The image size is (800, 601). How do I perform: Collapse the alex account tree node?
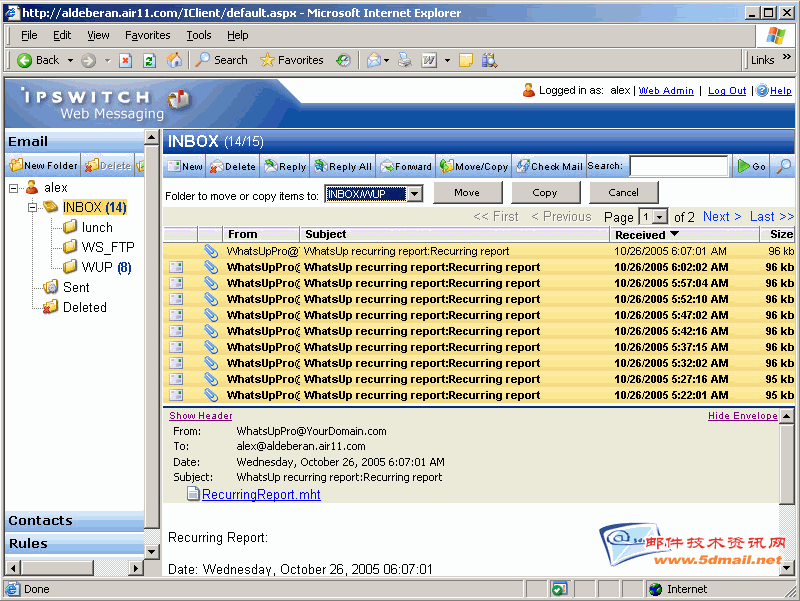pyautogui.click(x=14, y=188)
